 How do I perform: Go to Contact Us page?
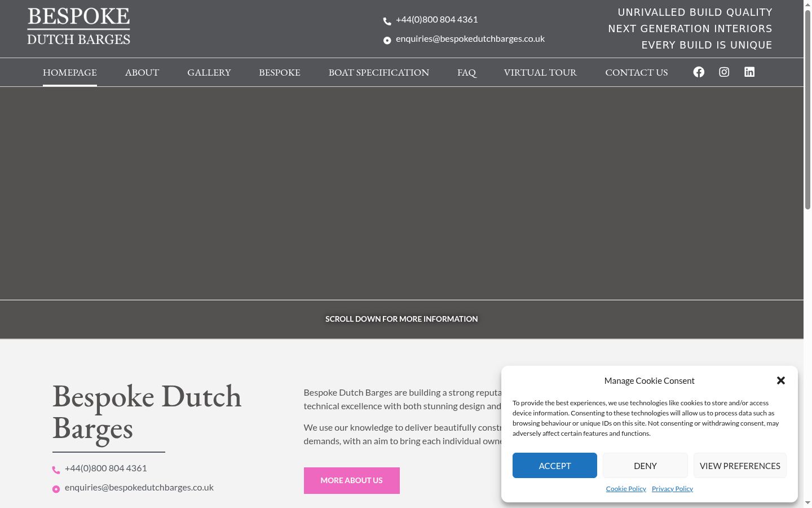pos(637,72)
